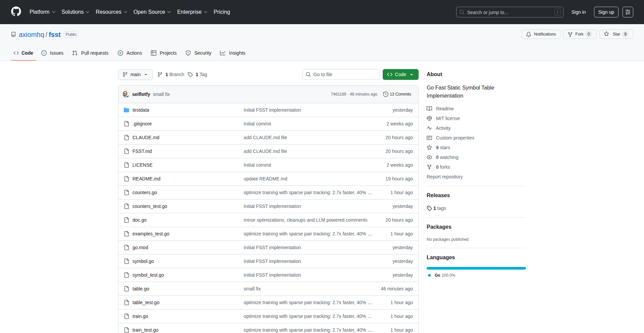Click the Sign up button
This screenshot has width=644, height=333.
pyautogui.click(x=606, y=12)
